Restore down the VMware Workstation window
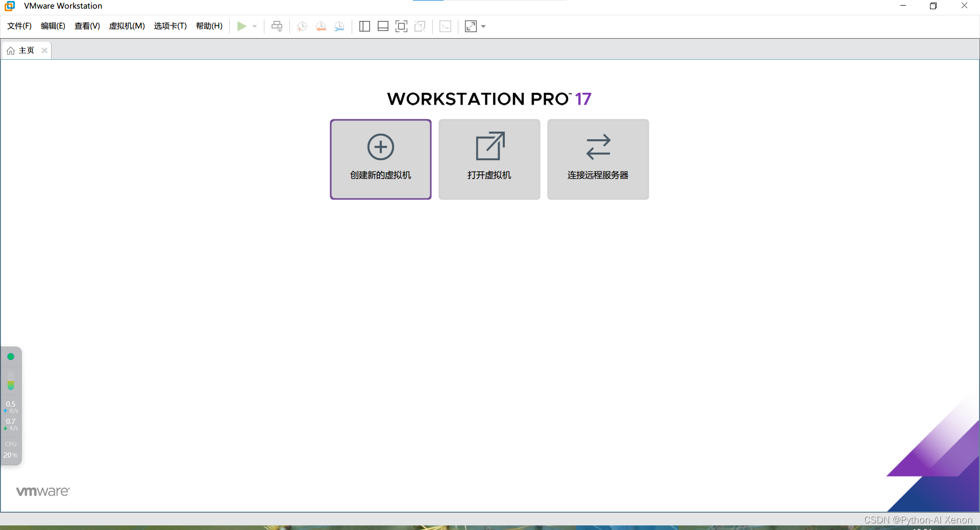Viewport: 980px width, 530px height. pos(933,6)
